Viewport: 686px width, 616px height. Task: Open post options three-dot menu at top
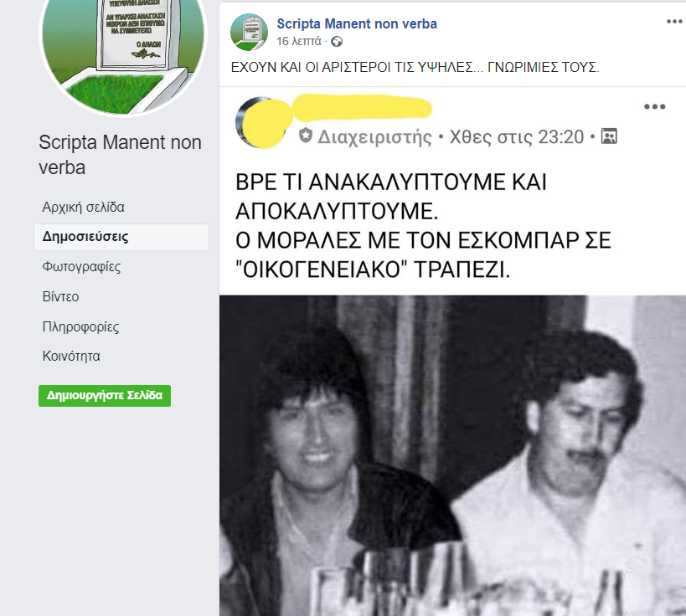(x=675, y=22)
